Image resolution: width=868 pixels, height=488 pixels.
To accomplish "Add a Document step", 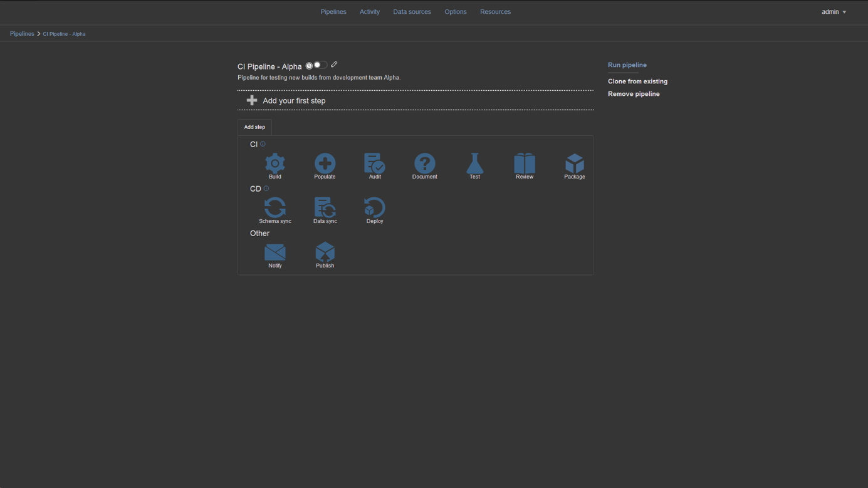I will click(424, 166).
